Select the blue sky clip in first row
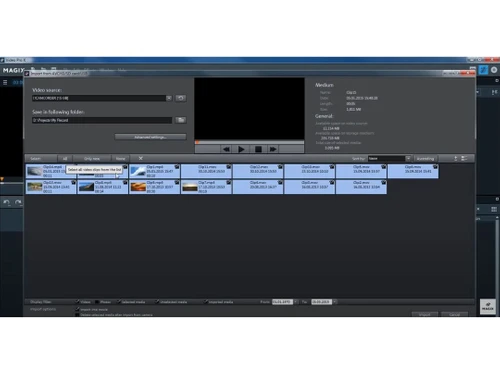 click(x=138, y=171)
